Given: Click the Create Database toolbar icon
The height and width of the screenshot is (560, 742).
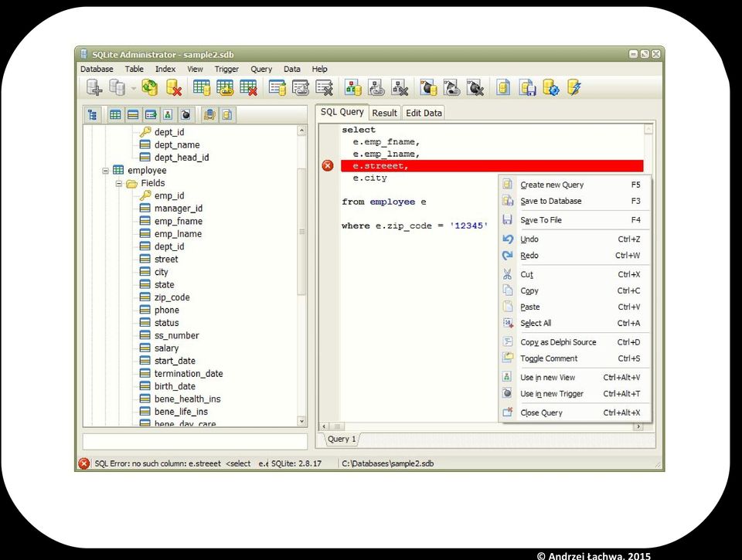Looking at the screenshot, I should point(94,87).
